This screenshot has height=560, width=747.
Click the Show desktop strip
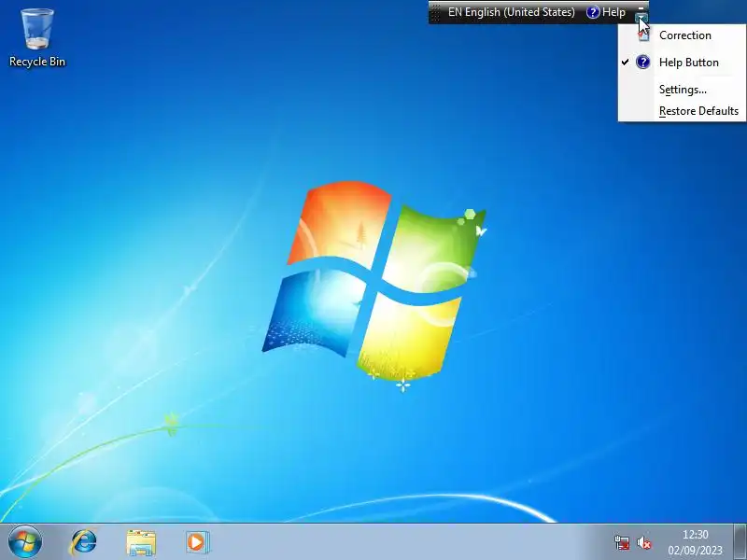pos(740,541)
